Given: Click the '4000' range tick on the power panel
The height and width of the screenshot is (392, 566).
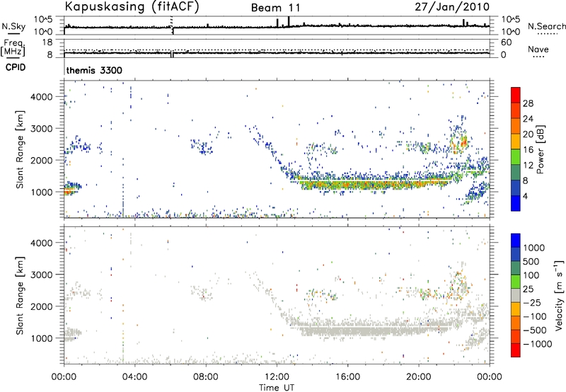Looking at the screenshot, I should click(x=42, y=97).
